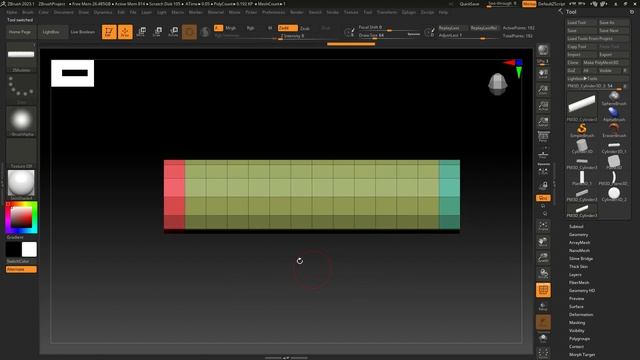Open the Help menu
The height and width of the screenshot is (360, 640).
443,12
